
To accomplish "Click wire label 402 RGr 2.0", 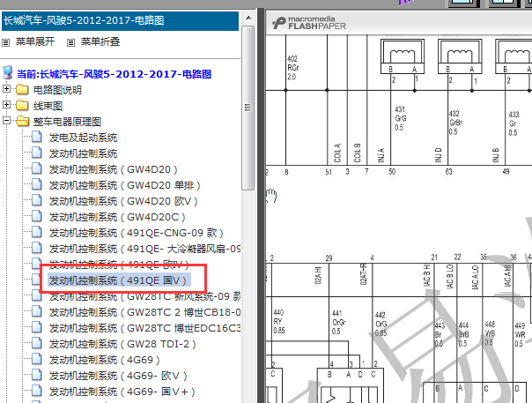I will [x=292, y=68].
